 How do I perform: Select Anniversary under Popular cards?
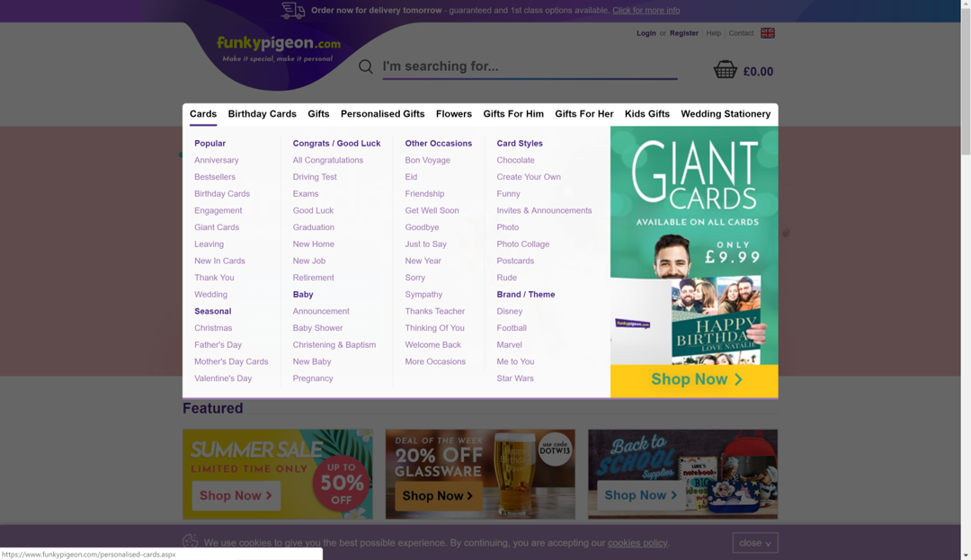coord(217,160)
